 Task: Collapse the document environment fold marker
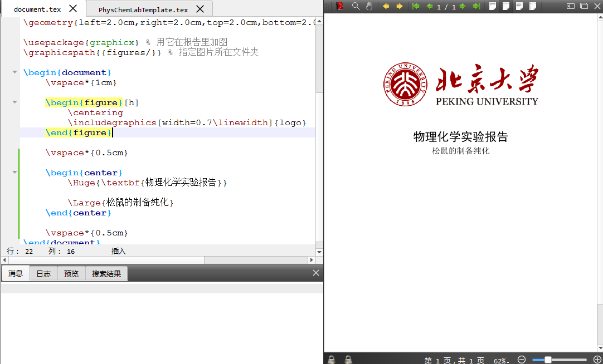point(14,72)
